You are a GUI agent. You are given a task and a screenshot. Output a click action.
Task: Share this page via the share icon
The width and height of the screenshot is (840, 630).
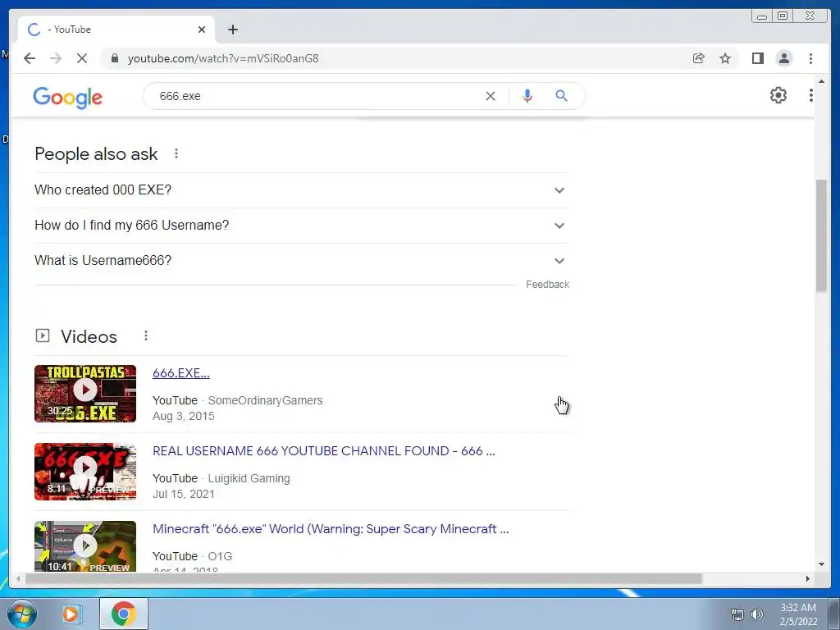pyautogui.click(x=699, y=58)
